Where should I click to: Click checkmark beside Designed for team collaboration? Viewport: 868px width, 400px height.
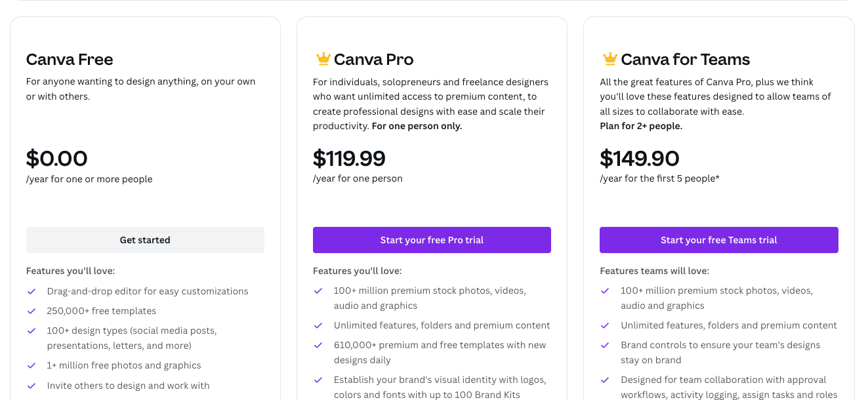tap(605, 380)
